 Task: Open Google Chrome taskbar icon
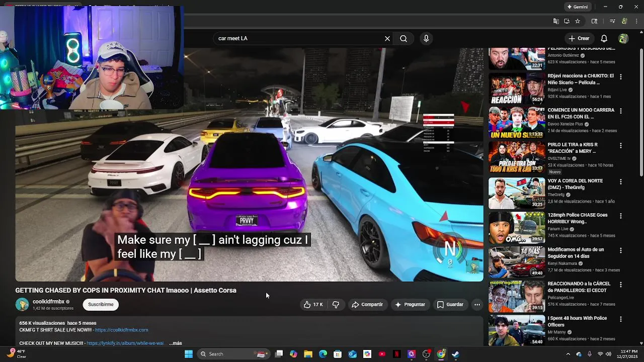[x=441, y=354]
